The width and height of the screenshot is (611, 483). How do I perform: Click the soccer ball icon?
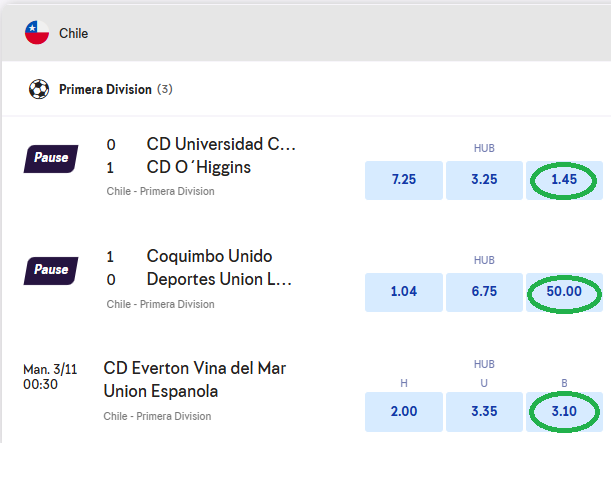pos(39,89)
